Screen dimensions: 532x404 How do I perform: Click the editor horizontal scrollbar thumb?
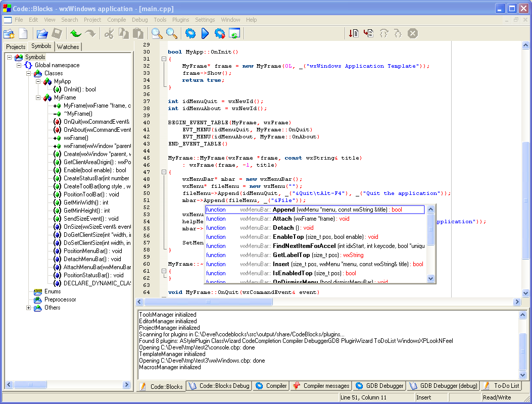207,301
